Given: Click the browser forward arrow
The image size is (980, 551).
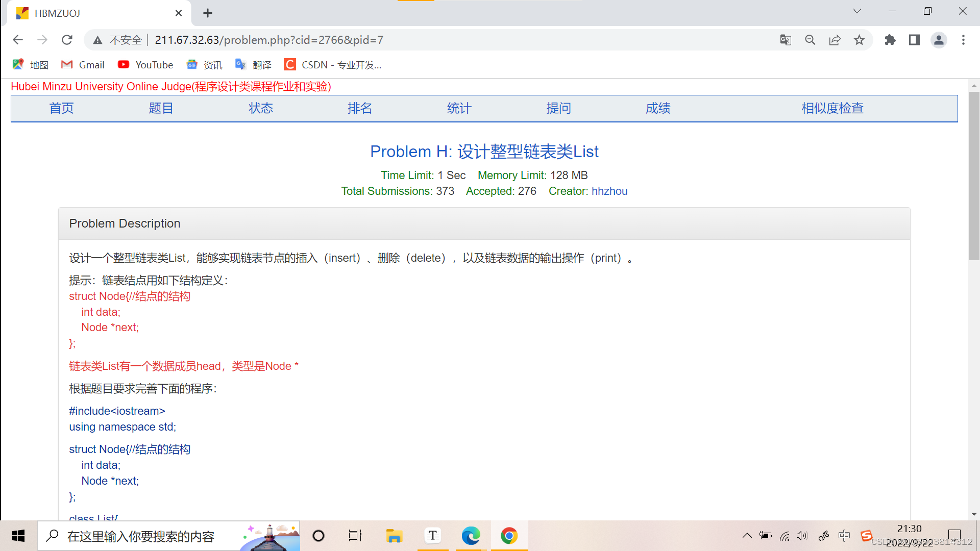Looking at the screenshot, I should coord(42,40).
